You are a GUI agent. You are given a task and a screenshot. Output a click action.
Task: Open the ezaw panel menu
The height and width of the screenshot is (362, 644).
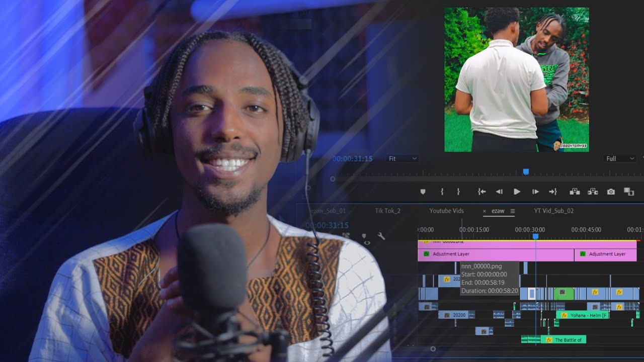[513, 211]
